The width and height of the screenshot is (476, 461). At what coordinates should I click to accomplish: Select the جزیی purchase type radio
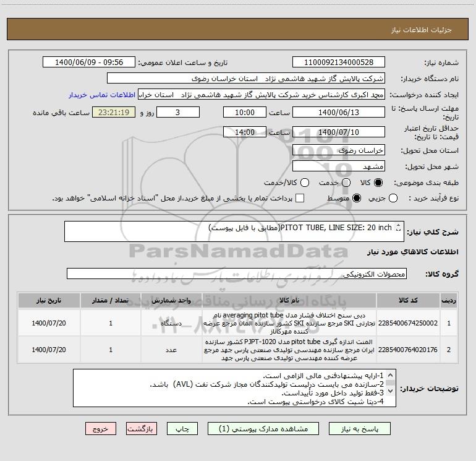pyautogui.click(x=393, y=198)
